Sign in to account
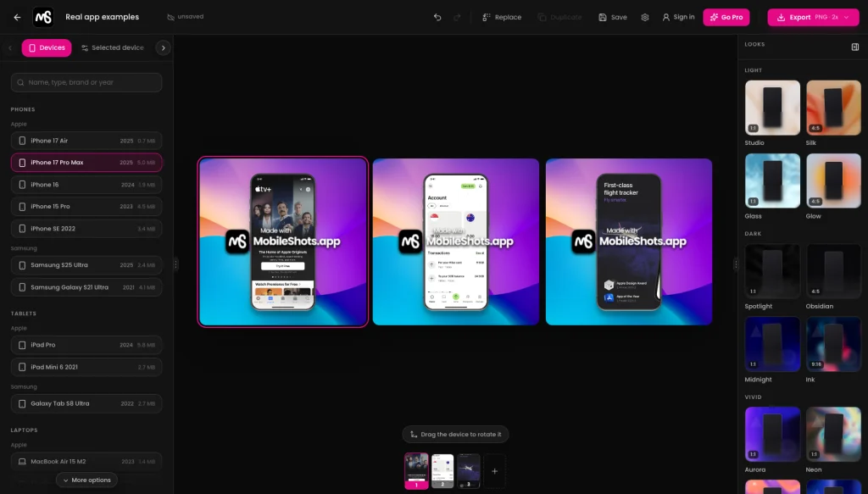Image resolution: width=868 pixels, height=494 pixels. (x=678, y=17)
